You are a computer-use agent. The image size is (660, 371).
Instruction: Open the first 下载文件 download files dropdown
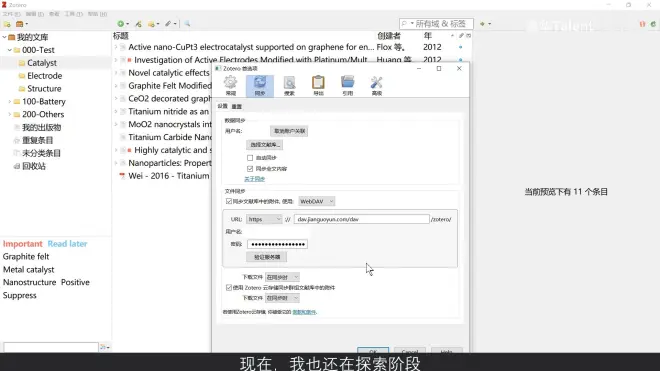tap(282, 277)
